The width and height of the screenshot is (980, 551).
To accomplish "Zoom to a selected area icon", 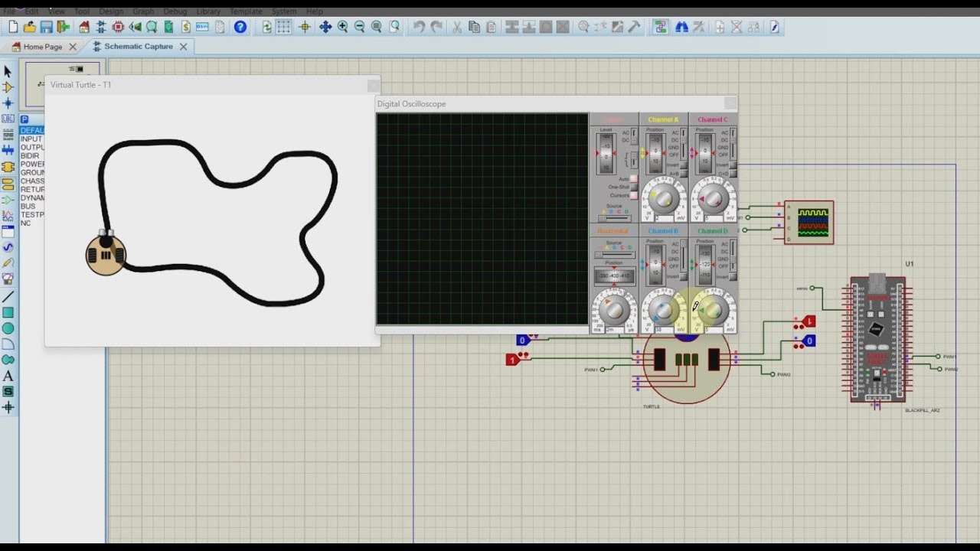I will [x=394, y=27].
